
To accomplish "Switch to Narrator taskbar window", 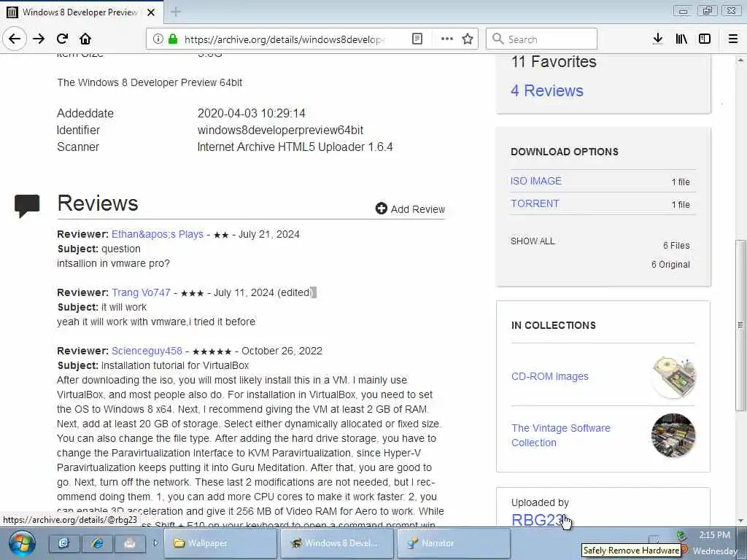I will (454, 543).
